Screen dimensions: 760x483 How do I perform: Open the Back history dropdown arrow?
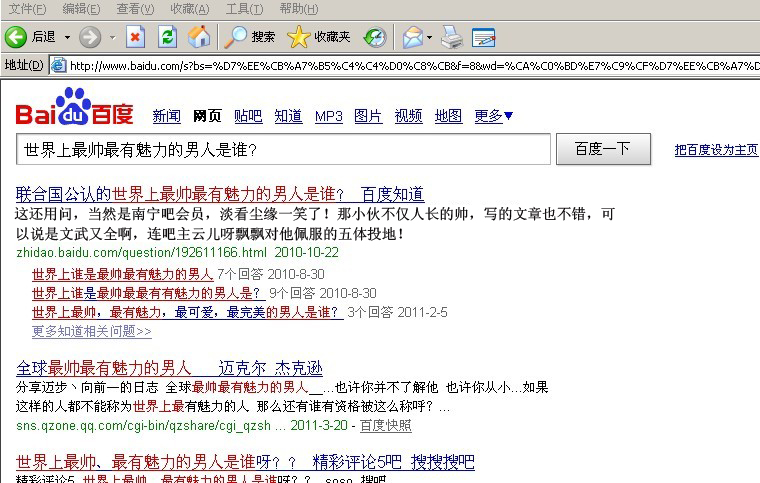click(x=67, y=37)
